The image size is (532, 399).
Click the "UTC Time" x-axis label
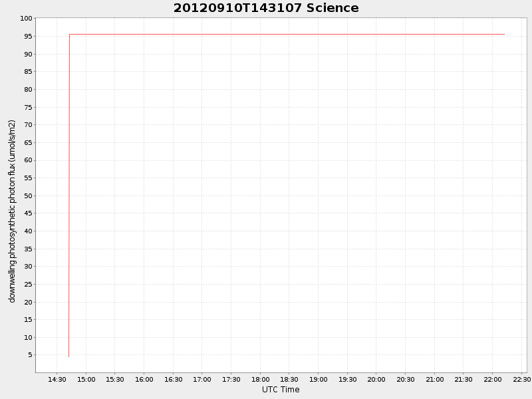point(281,390)
